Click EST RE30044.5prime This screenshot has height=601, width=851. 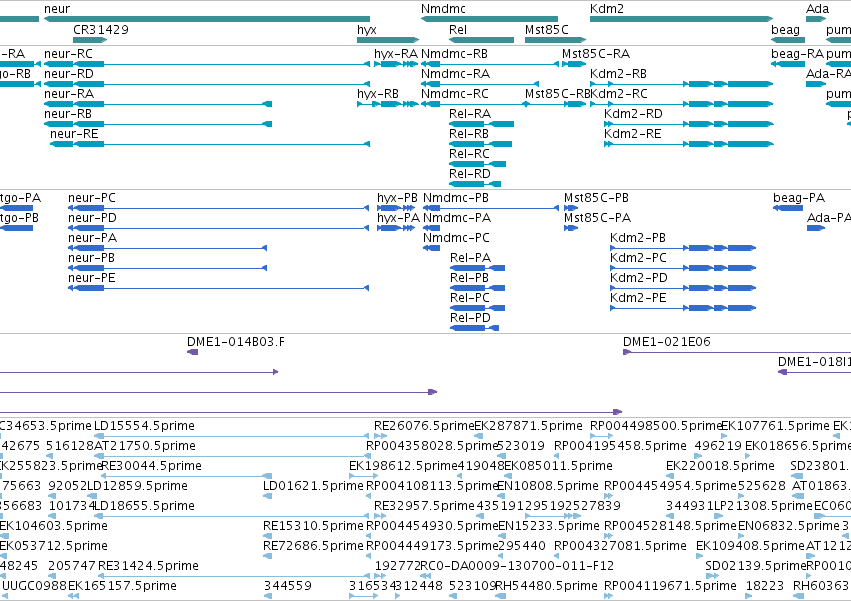tap(151, 466)
